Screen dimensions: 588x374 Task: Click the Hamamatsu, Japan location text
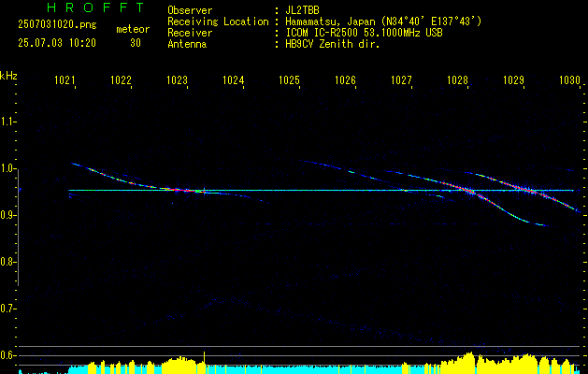coord(383,22)
